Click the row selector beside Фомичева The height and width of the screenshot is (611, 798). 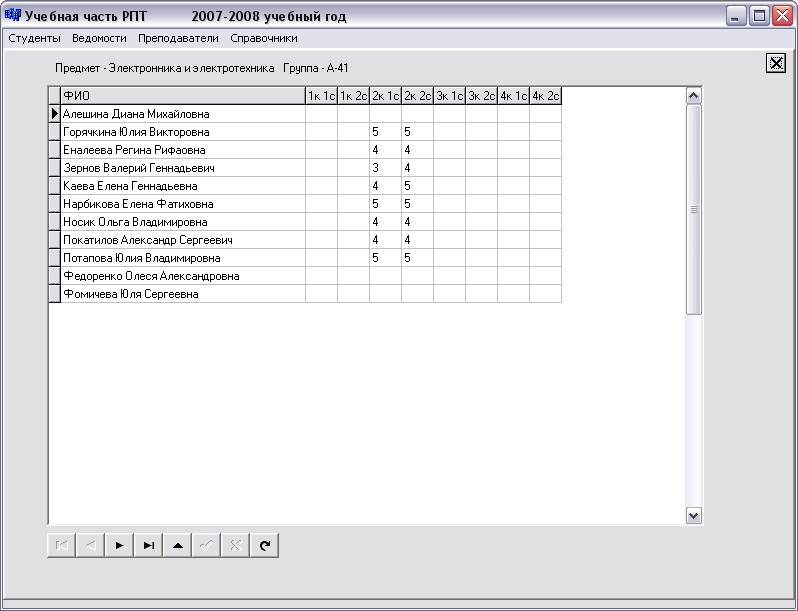point(54,294)
